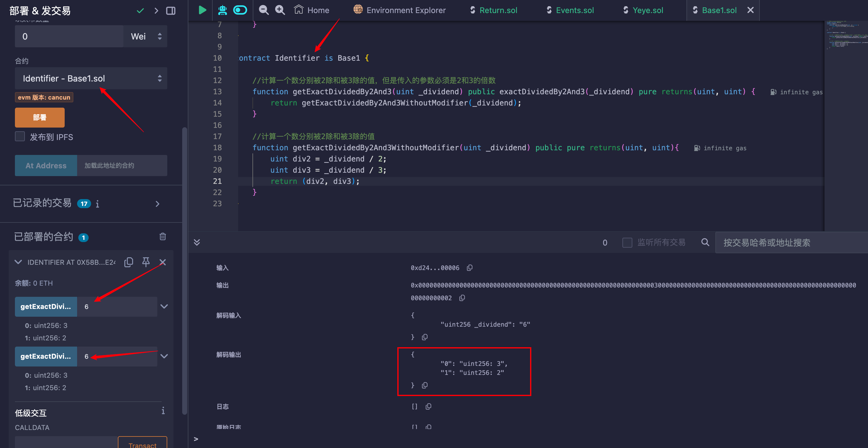868x448 pixels.
Task: Switch to Return.sol tab
Action: click(494, 10)
